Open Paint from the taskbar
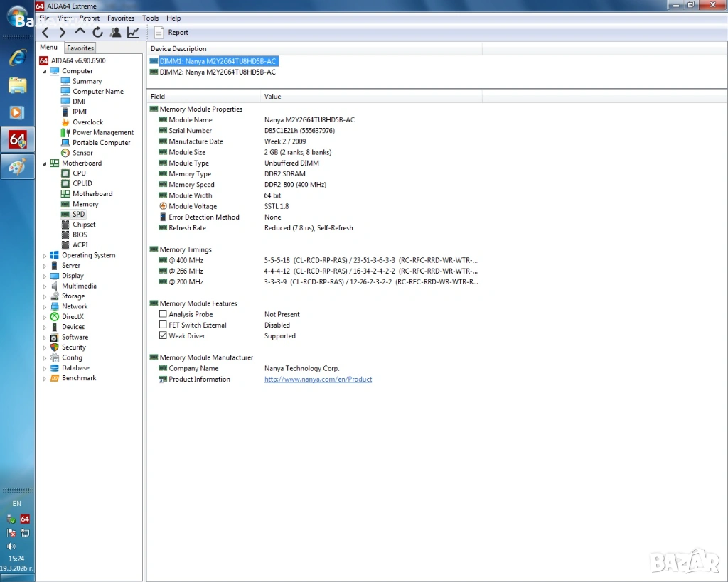 (x=17, y=166)
